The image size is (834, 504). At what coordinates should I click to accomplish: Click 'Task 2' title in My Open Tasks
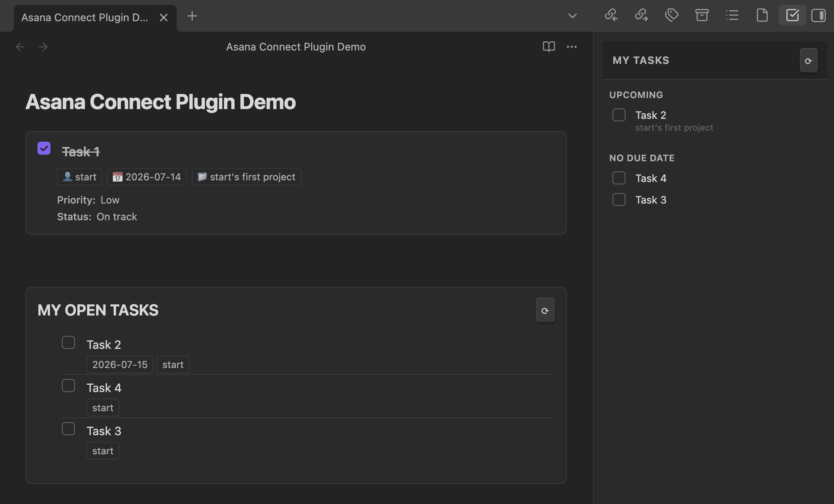(x=104, y=345)
